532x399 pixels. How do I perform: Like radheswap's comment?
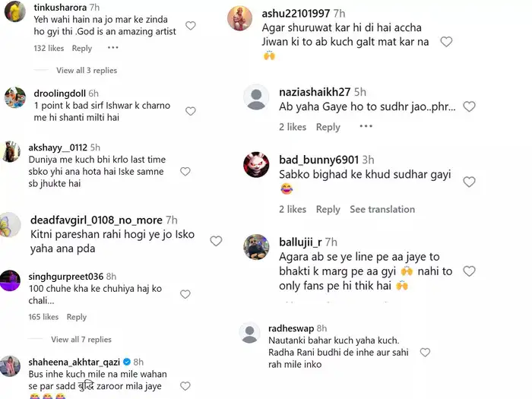point(425,353)
